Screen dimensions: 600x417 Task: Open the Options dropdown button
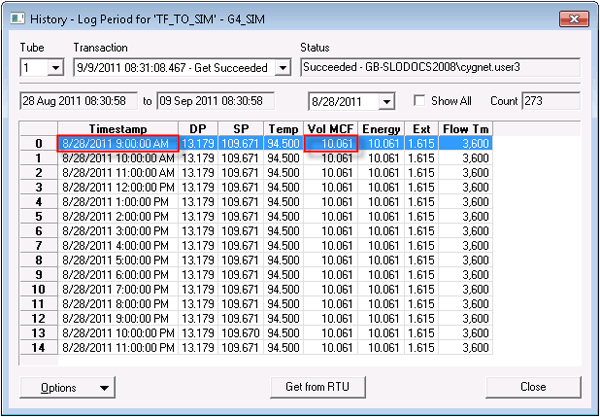(67, 388)
